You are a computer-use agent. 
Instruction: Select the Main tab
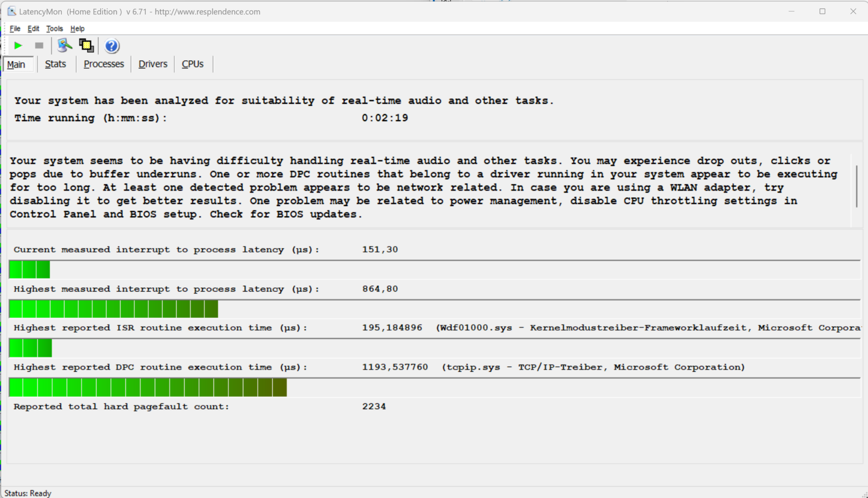click(16, 64)
